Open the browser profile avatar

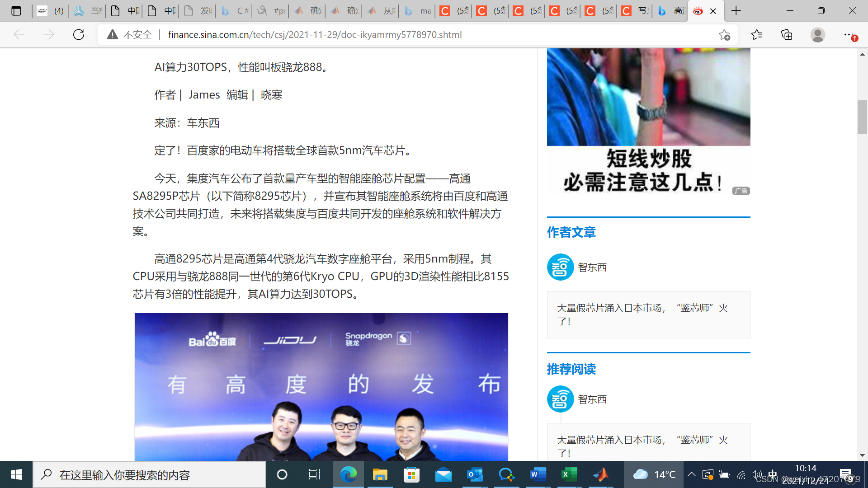pos(817,34)
